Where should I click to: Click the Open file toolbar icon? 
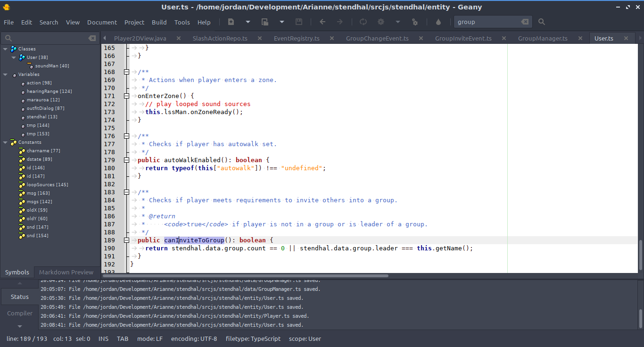pyautogui.click(x=265, y=22)
